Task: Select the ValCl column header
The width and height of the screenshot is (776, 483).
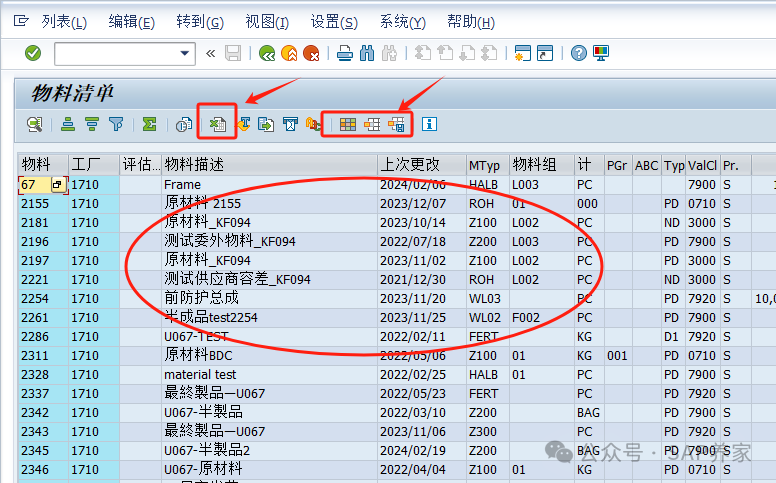Action: tap(702, 164)
